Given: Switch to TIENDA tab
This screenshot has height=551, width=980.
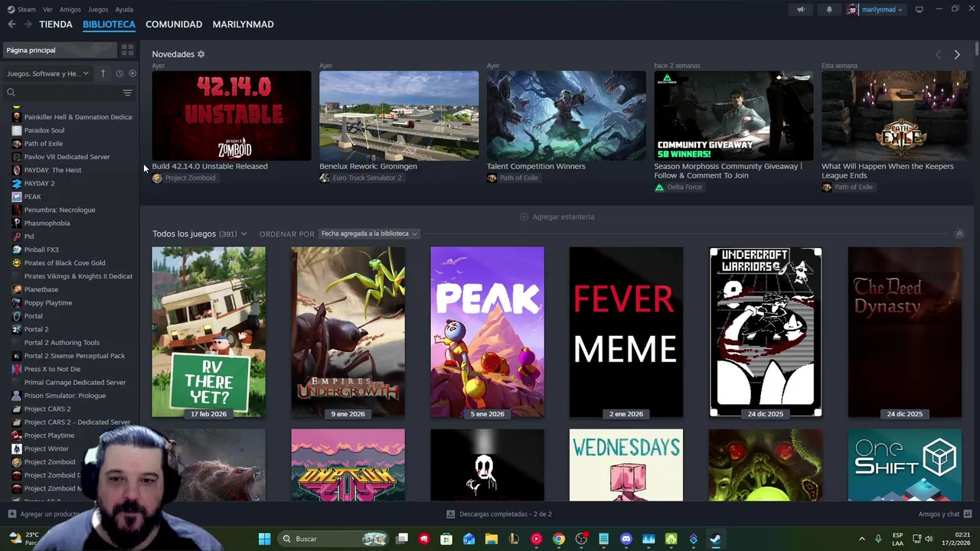Looking at the screenshot, I should pos(56,24).
